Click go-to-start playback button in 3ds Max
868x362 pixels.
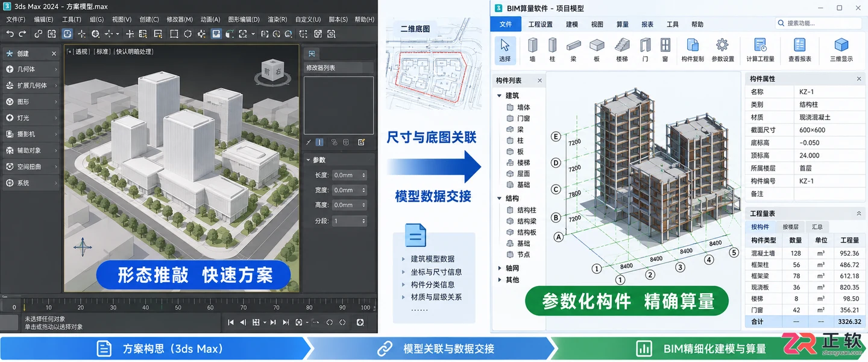coord(231,323)
